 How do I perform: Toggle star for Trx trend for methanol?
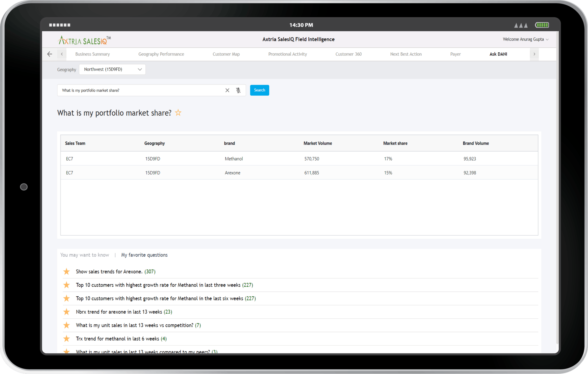tap(67, 339)
